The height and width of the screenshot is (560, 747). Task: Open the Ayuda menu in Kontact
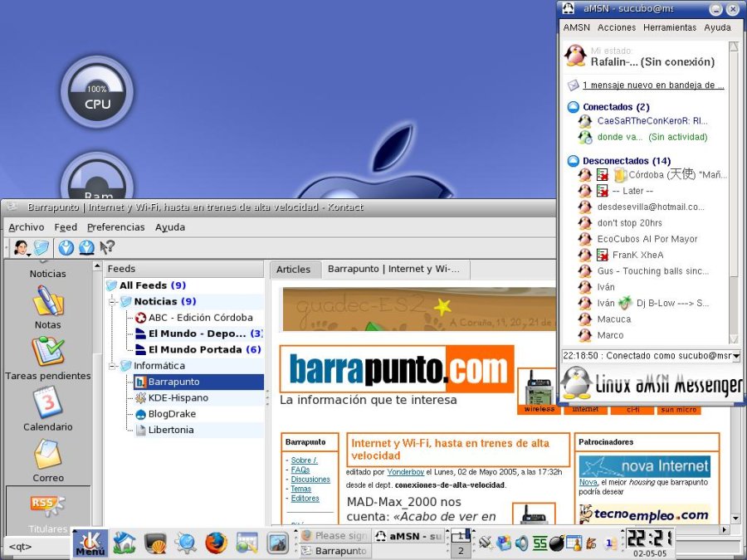(170, 227)
